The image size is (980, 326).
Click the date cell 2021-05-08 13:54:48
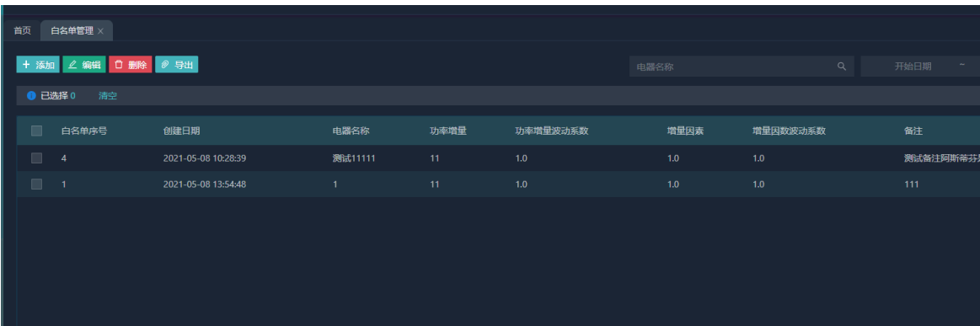click(205, 184)
